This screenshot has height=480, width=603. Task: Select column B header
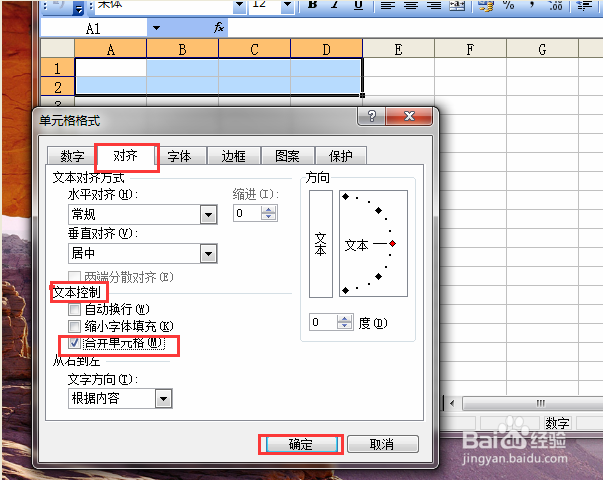pos(182,49)
